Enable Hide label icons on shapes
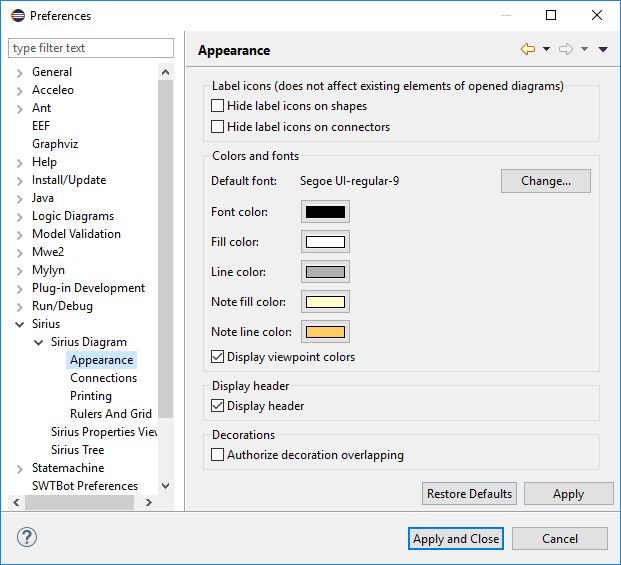Viewport: 621px width, 565px height. click(218, 106)
